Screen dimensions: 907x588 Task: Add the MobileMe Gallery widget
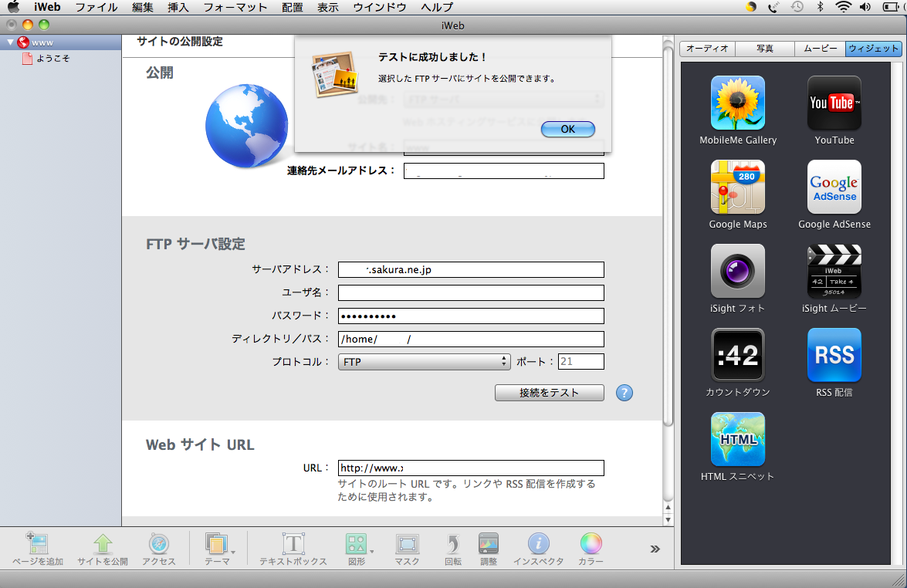[737, 103]
